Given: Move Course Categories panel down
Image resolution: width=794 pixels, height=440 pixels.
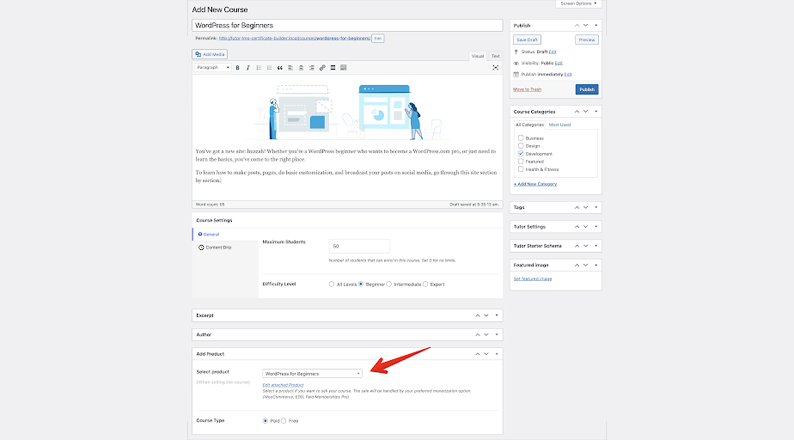Looking at the screenshot, I should click(586, 111).
